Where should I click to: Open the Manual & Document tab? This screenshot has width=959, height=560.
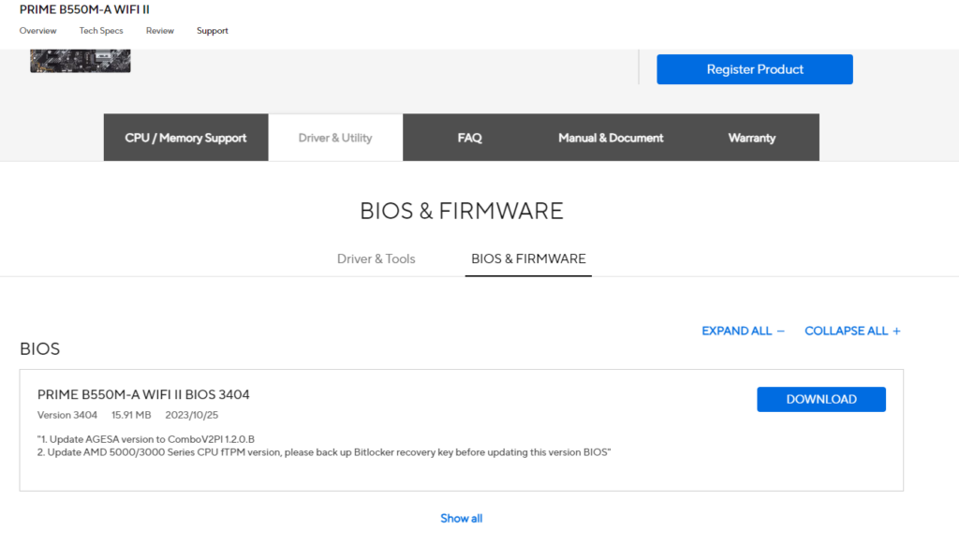click(x=610, y=137)
